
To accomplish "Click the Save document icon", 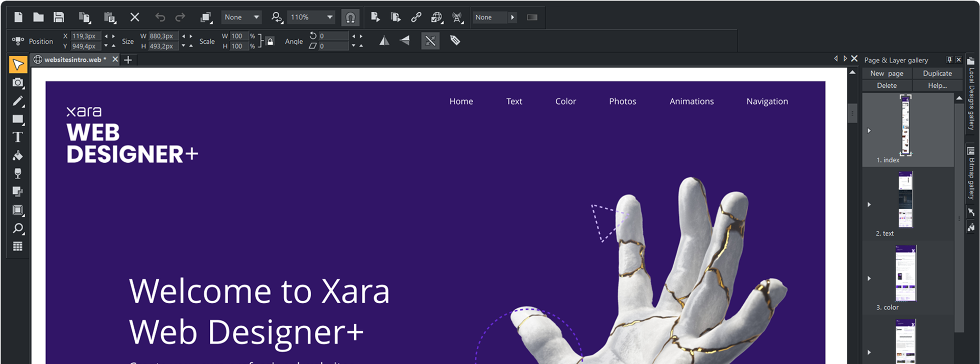I will (x=59, y=17).
